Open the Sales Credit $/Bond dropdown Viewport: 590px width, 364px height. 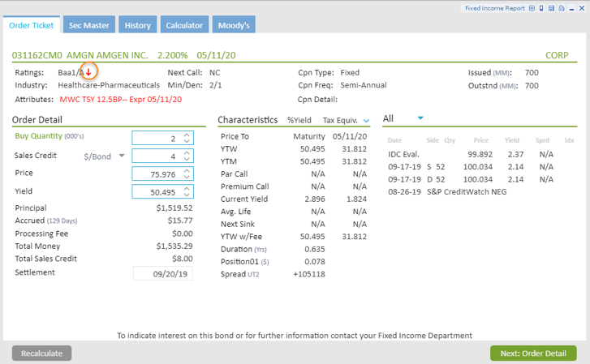point(122,156)
